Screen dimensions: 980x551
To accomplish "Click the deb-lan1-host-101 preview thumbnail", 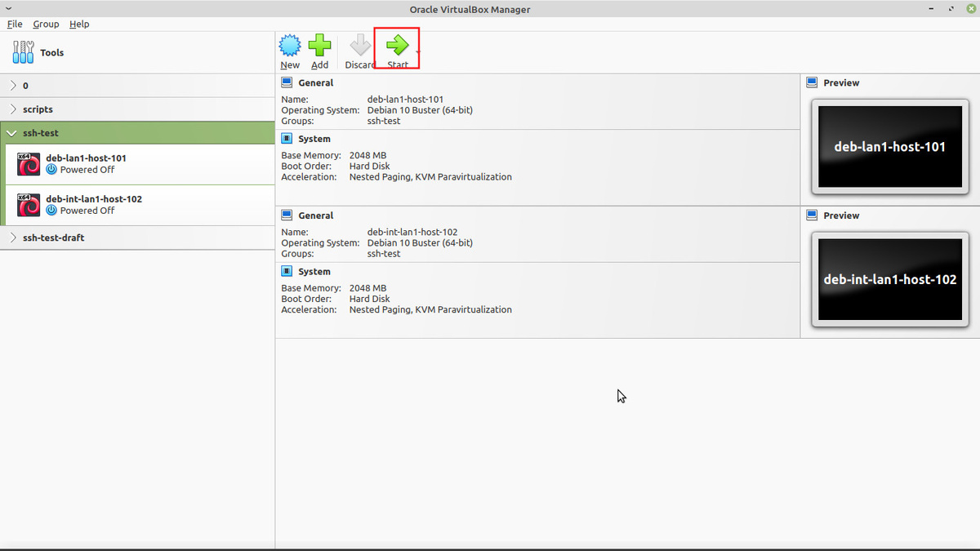I will 889,147.
